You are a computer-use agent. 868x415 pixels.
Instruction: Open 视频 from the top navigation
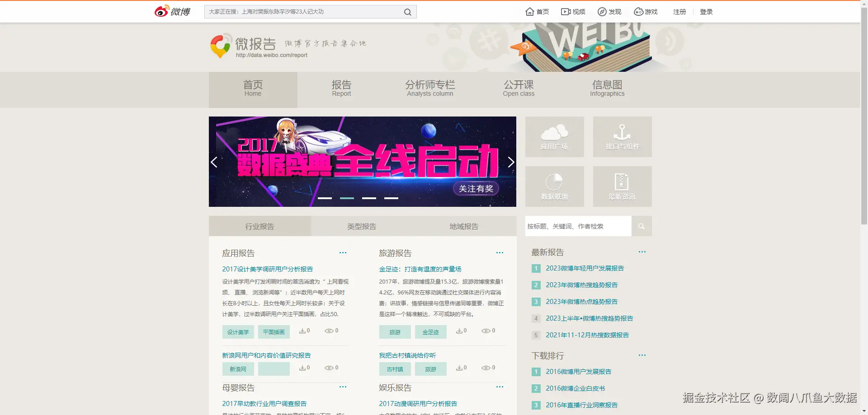tap(573, 12)
